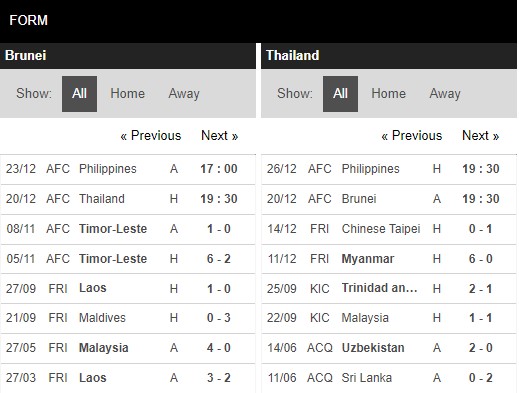Go to Previous Brunei matches

(151, 136)
